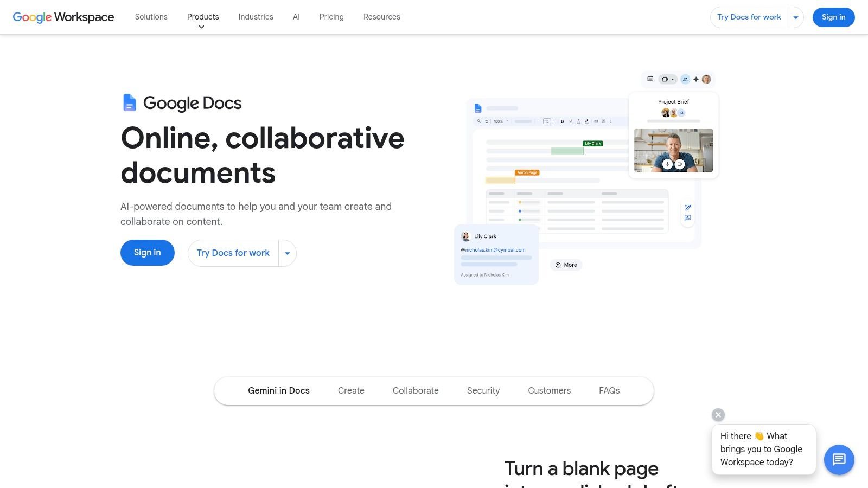The height and width of the screenshot is (488, 868).
Task: Open the Products menu
Action: [203, 17]
